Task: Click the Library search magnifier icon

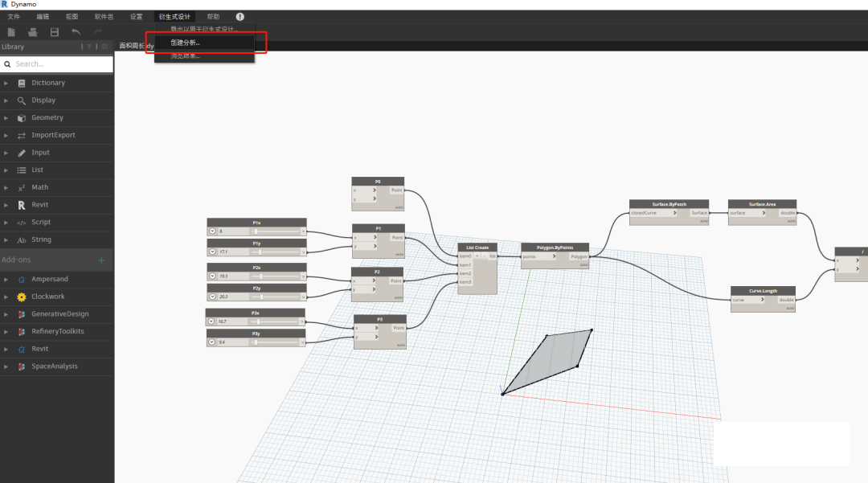Action: (x=8, y=64)
